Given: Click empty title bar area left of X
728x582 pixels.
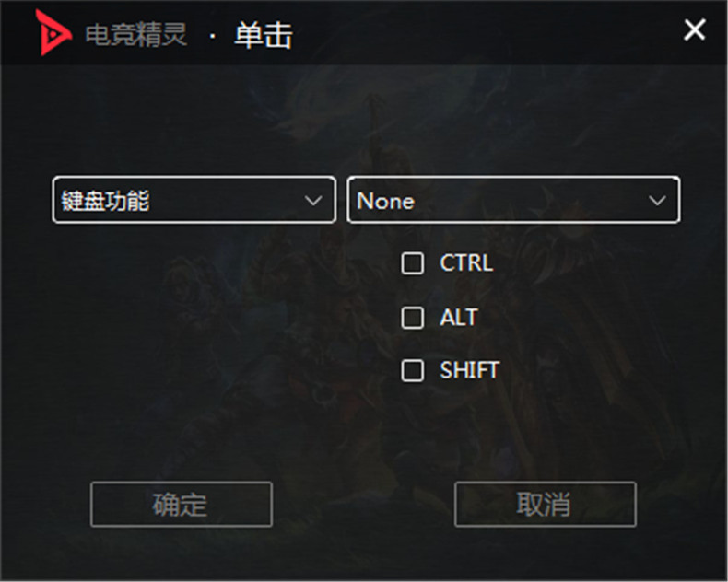Looking at the screenshot, I should pyautogui.click(x=487, y=32).
